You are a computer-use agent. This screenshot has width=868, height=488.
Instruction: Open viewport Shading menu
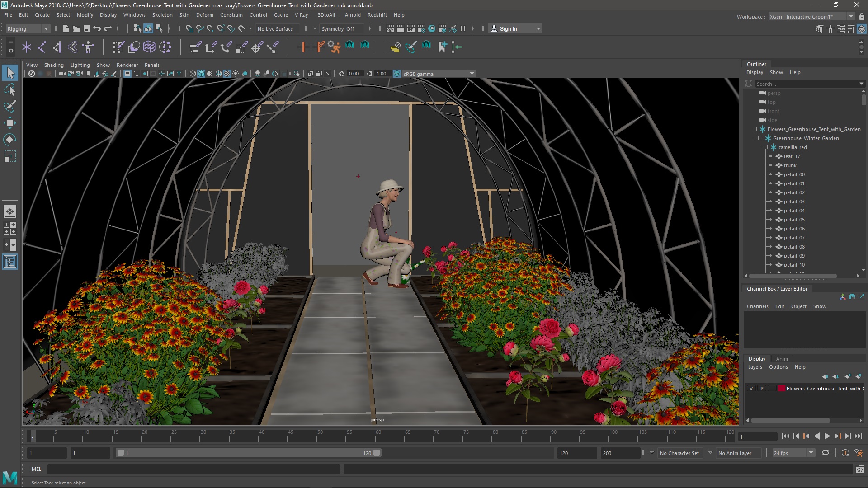tap(54, 65)
